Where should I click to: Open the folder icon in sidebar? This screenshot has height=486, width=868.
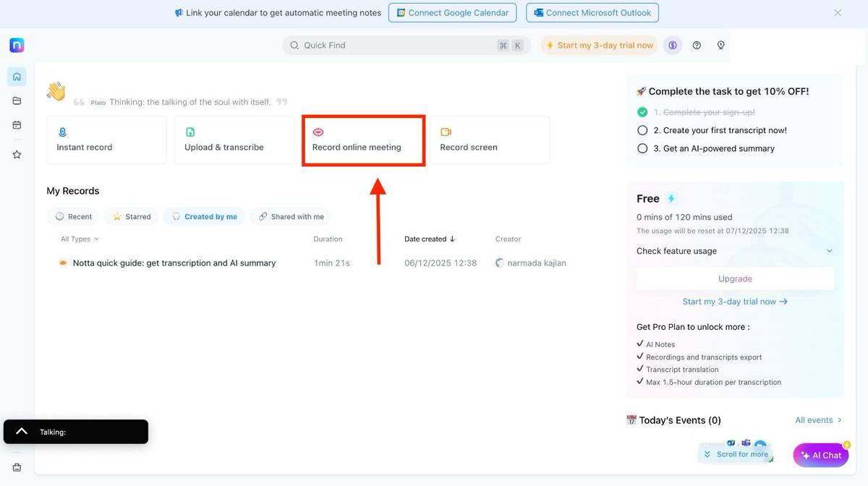(x=17, y=101)
